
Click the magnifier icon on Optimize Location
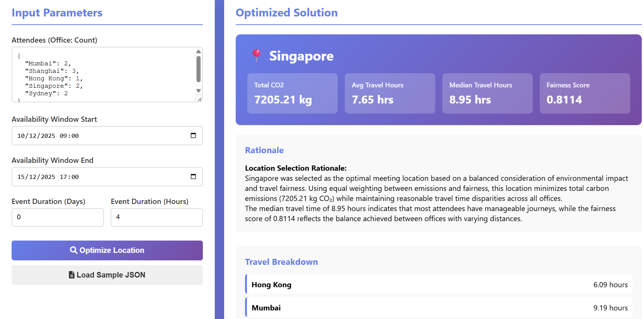tap(74, 250)
